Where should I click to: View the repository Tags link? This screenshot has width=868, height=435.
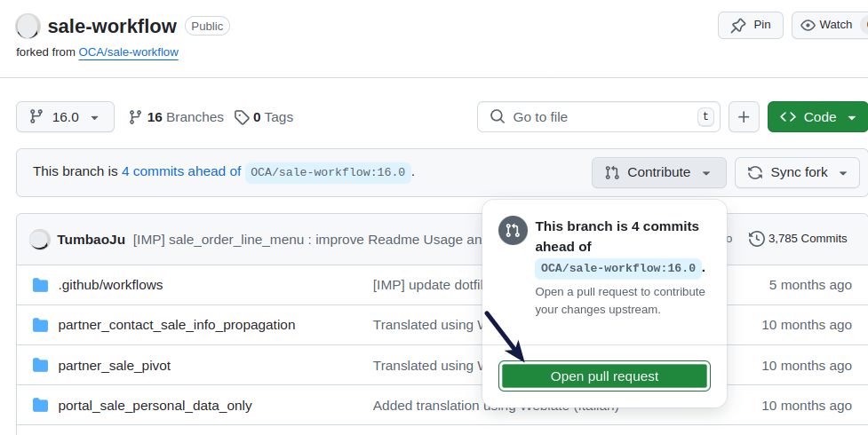click(x=264, y=117)
